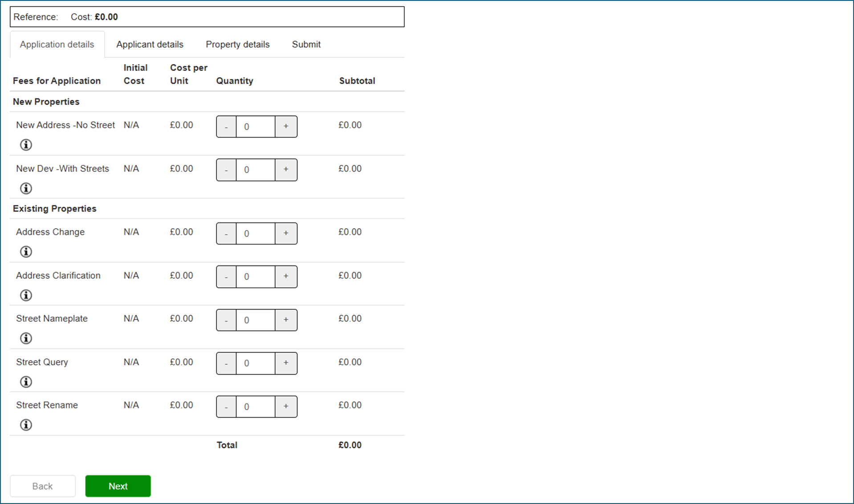Decrease New Address -No Street quantity
The image size is (854, 504).
[226, 127]
